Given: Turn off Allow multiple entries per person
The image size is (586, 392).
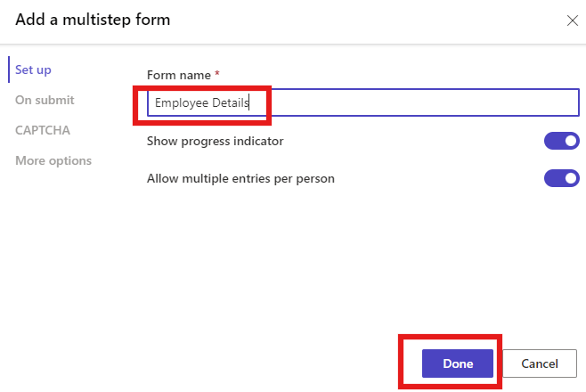Looking at the screenshot, I should pos(561,178).
